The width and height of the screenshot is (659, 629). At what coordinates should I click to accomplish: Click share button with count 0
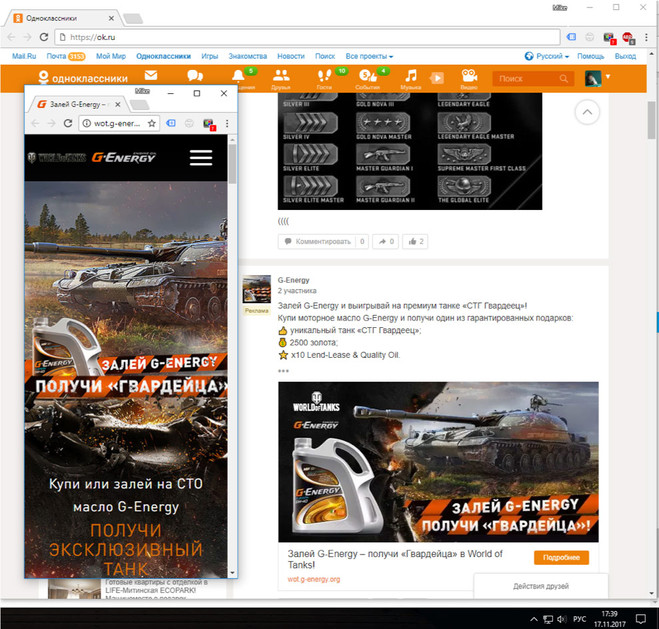coord(386,241)
